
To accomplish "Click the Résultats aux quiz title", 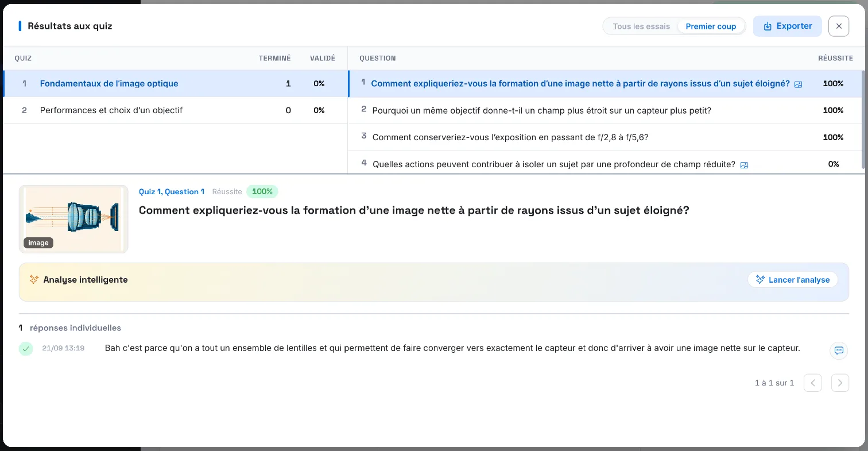I will (70, 26).
